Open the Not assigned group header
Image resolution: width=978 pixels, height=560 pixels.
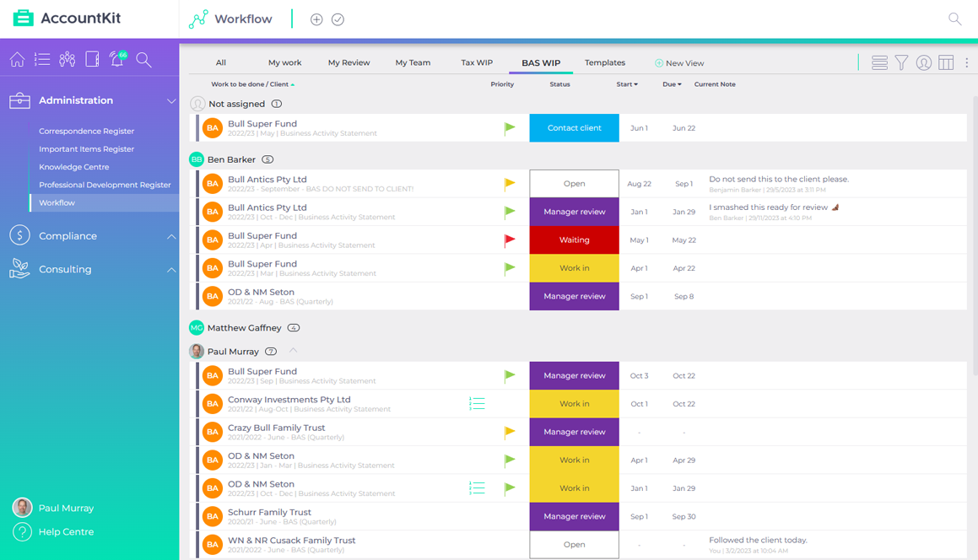pos(236,104)
